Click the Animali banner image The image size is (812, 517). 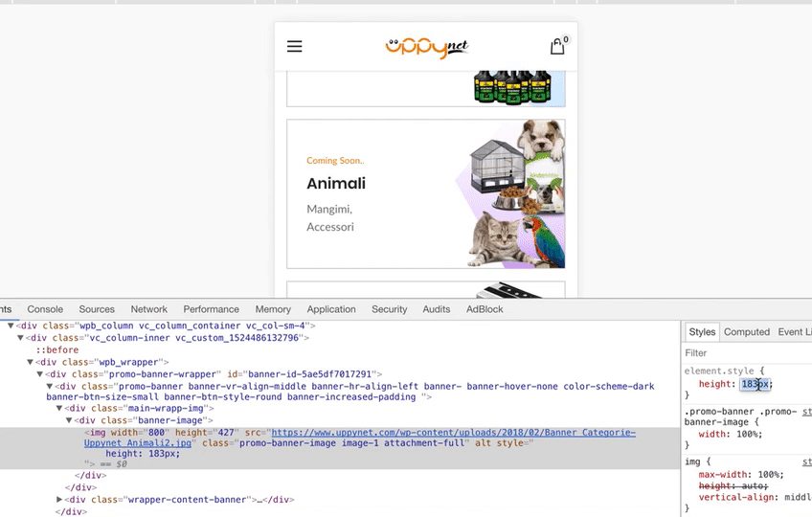click(510, 193)
